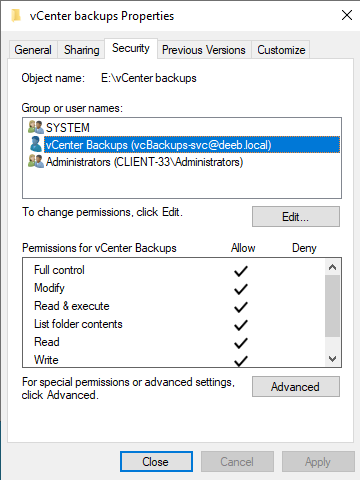
Task: Select Administrators (CLIENT-33\Administrators) entry
Action: click(x=145, y=162)
